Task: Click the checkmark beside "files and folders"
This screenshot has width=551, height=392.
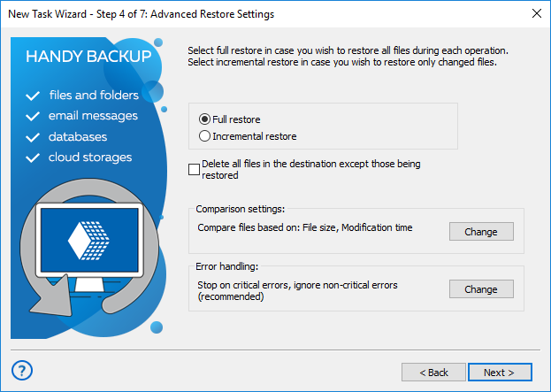Action: [34, 95]
